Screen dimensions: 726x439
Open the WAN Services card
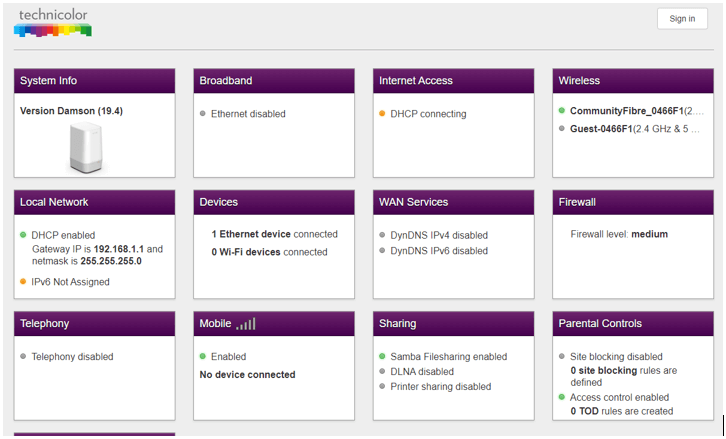coord(453,202)
